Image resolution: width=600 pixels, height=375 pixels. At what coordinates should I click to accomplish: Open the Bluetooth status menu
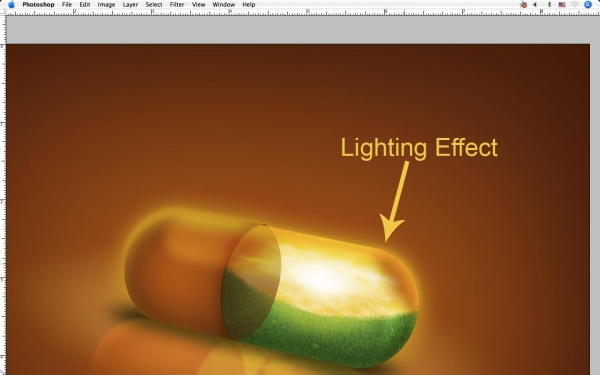point(549,5)
